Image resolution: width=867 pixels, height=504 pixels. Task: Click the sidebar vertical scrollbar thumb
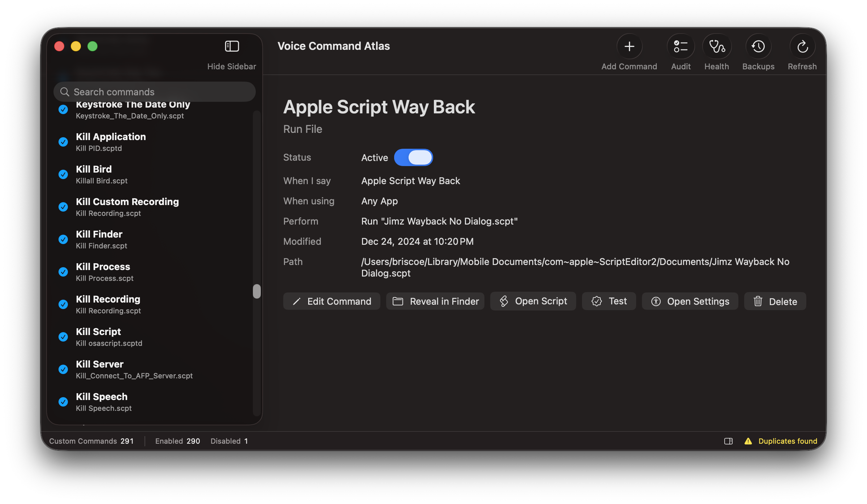(257, 291)
